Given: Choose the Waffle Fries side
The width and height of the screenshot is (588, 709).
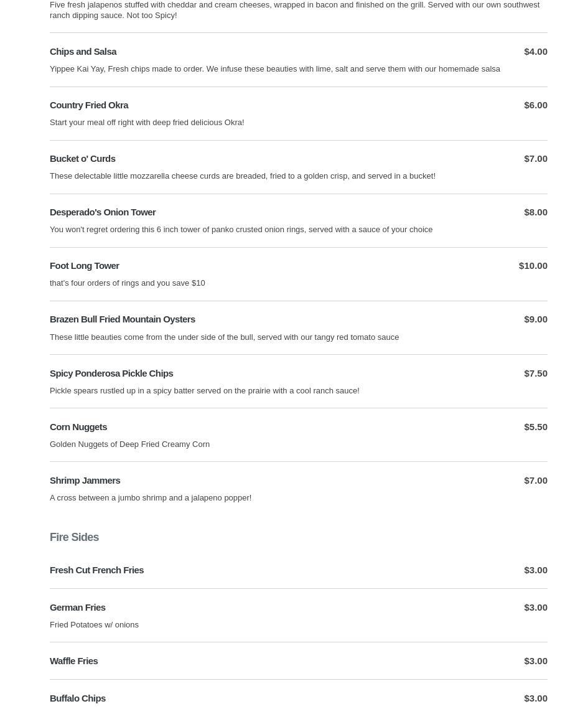Looking at the screenshot, I should (x=73, y=661).
